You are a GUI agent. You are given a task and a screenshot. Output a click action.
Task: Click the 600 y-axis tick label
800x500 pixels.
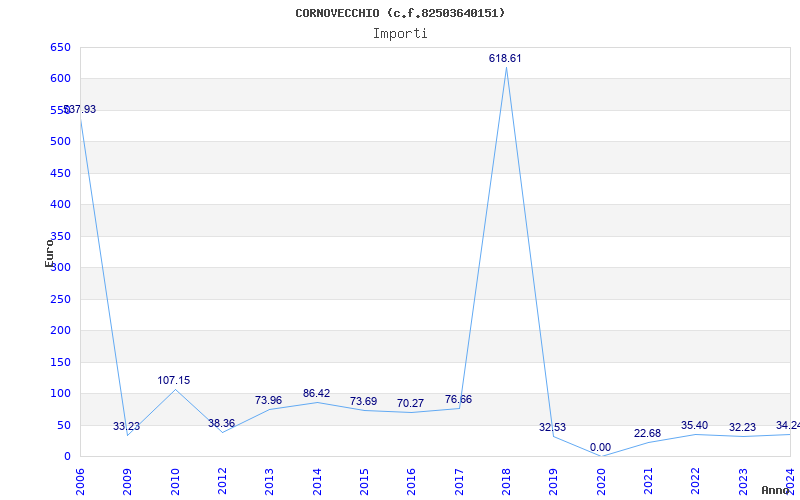click(x=60, y=78)
